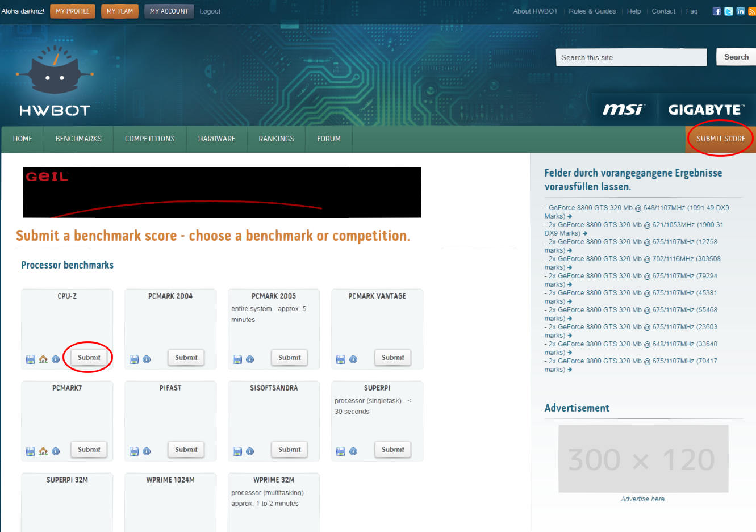Open the Twitter icon in the header
The height and width of the screenshot is (532, 756).
(729, 11)
